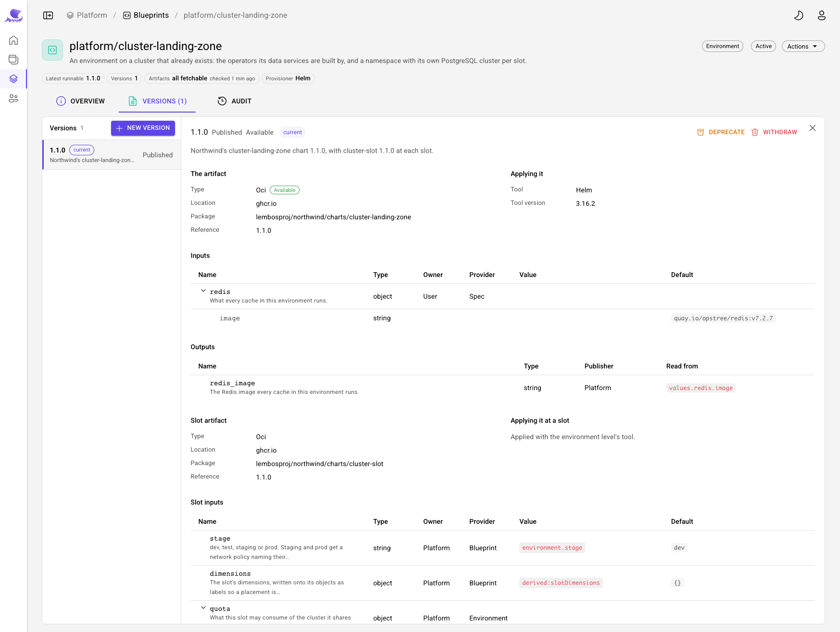This screenshot has width=840, height=632.
Task: Click the values.redis.image read-from value
Action: [x=701, y=388]
